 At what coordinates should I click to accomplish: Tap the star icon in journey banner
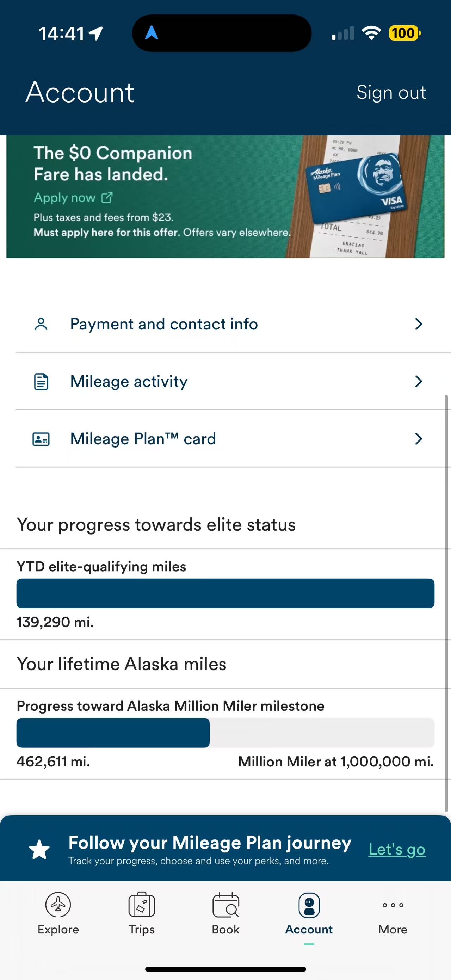[x=39, y=850]
